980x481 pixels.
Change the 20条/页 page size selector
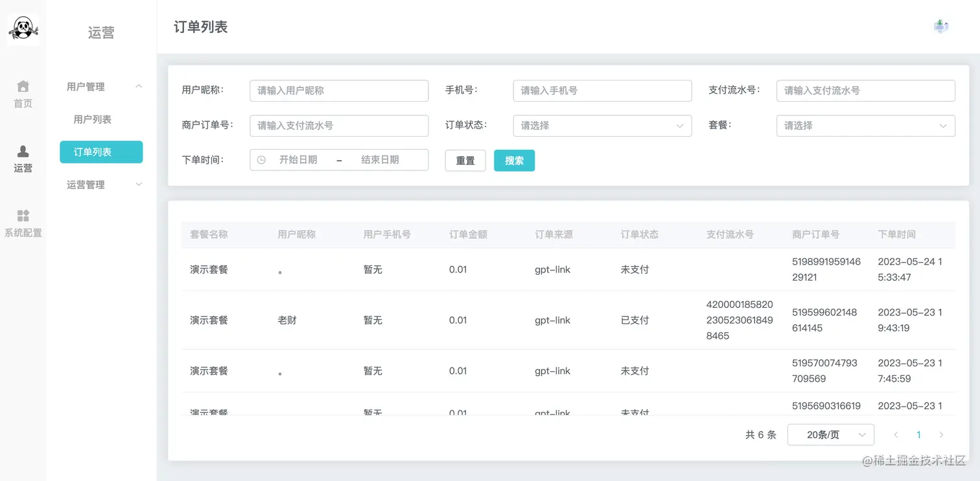(x=831, y=435)
